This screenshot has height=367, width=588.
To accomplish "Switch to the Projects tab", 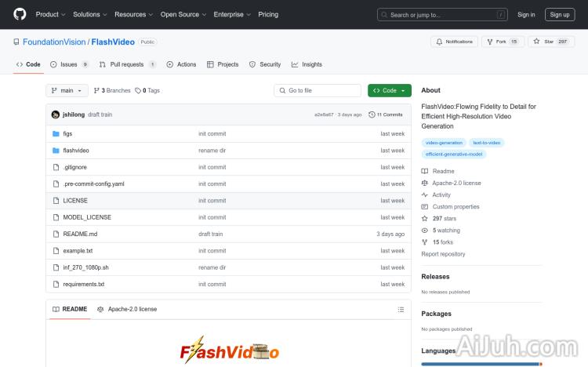I will (223, 64).
